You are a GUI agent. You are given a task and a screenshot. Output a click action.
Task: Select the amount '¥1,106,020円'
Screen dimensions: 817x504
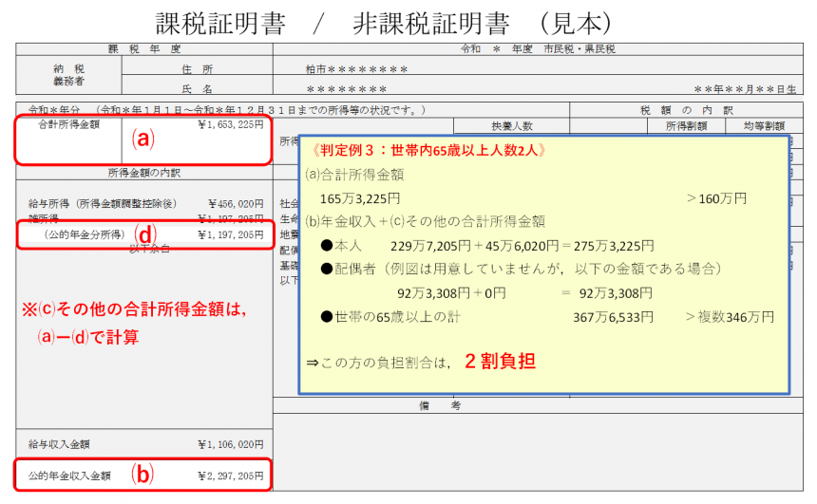(x=231, y=444)
